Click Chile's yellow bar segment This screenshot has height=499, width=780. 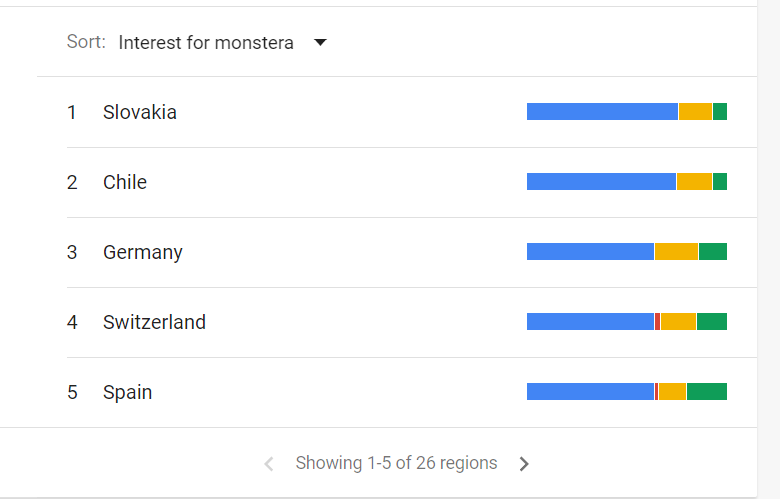tap(694, 182)
